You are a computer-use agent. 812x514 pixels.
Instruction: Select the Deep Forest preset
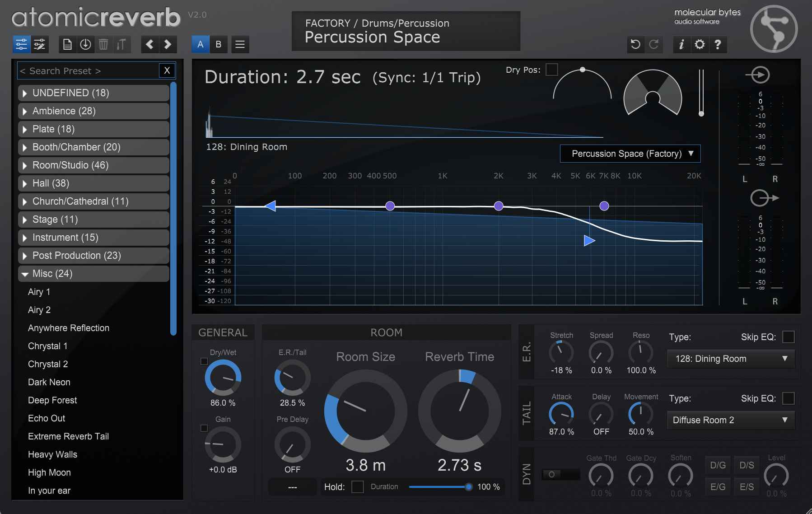tap(51, 400)
